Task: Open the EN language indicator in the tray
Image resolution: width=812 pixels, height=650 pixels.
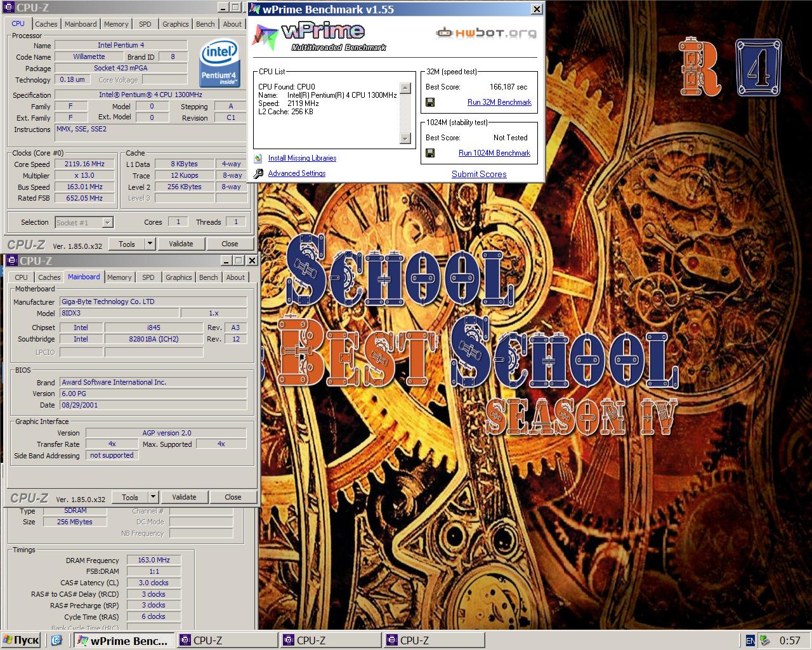Action: (x=750, y=640)
